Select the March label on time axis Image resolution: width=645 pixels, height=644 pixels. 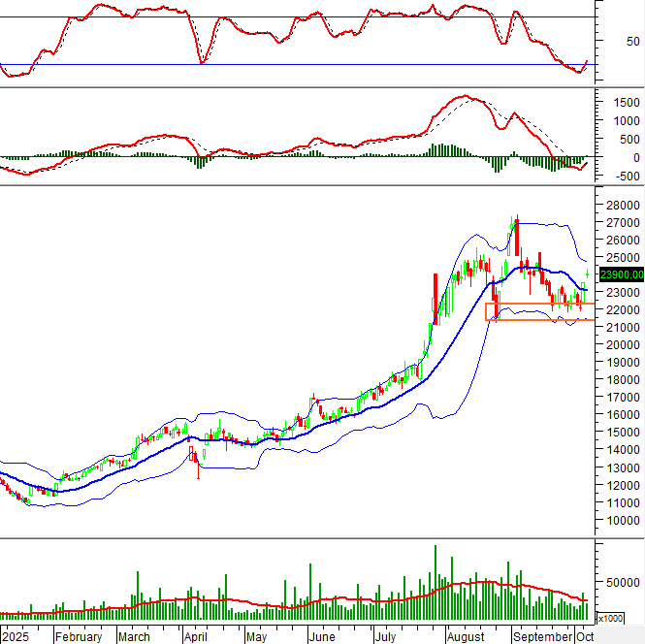pyautogui.click(x=134, y=637)
